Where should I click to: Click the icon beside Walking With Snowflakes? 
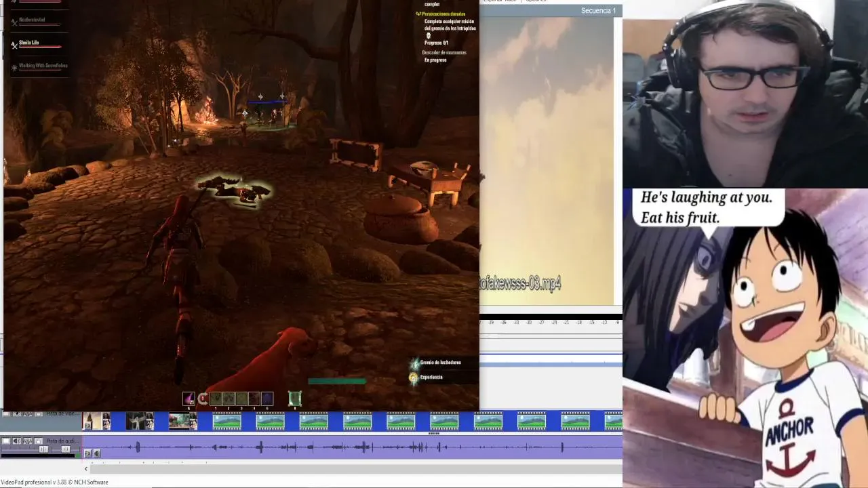click(14, 68)
